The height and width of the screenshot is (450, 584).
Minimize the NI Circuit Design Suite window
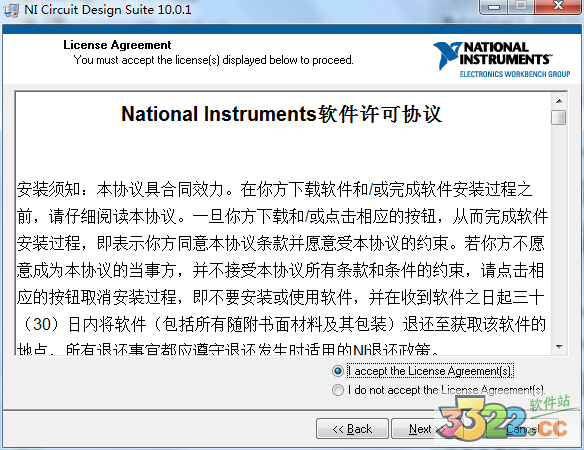[x=494, y=6]
